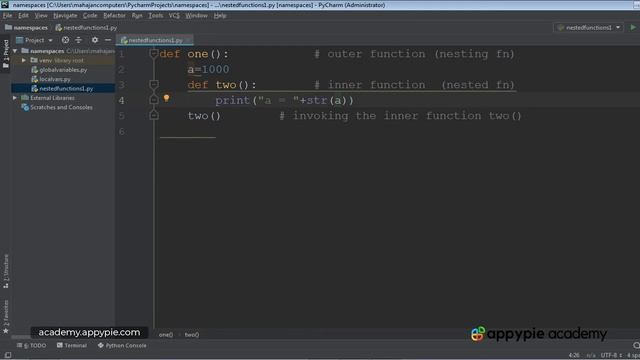This screenshot has width=640, height=360.
Task: Collapse all items using Project panel toolbar icon
Action: pos(78,40)
